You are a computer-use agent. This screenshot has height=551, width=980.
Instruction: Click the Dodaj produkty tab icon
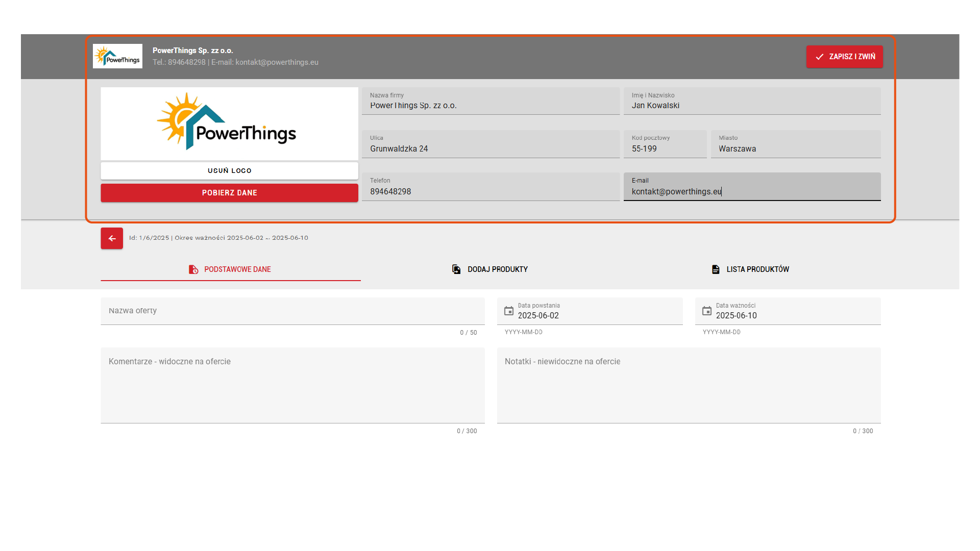tap(456, 269)
